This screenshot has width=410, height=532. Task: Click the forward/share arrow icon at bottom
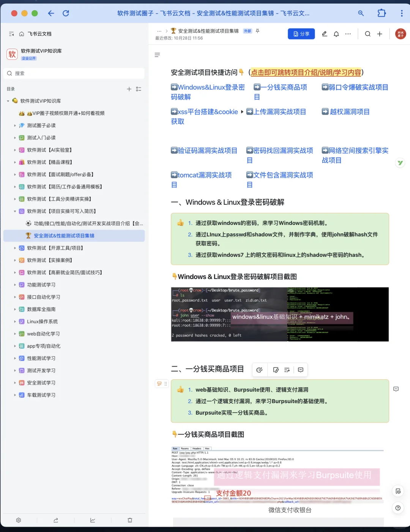coord(56,520)
